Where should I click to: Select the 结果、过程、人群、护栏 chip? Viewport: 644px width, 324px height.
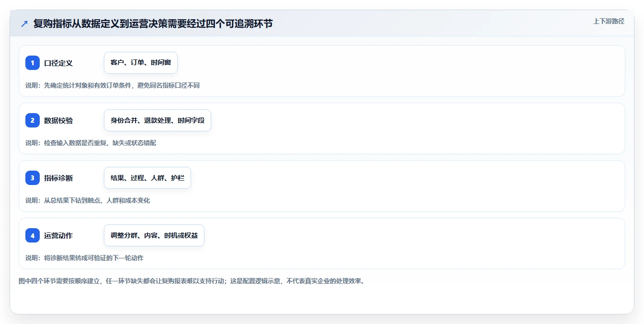click(x=147, y=178)
